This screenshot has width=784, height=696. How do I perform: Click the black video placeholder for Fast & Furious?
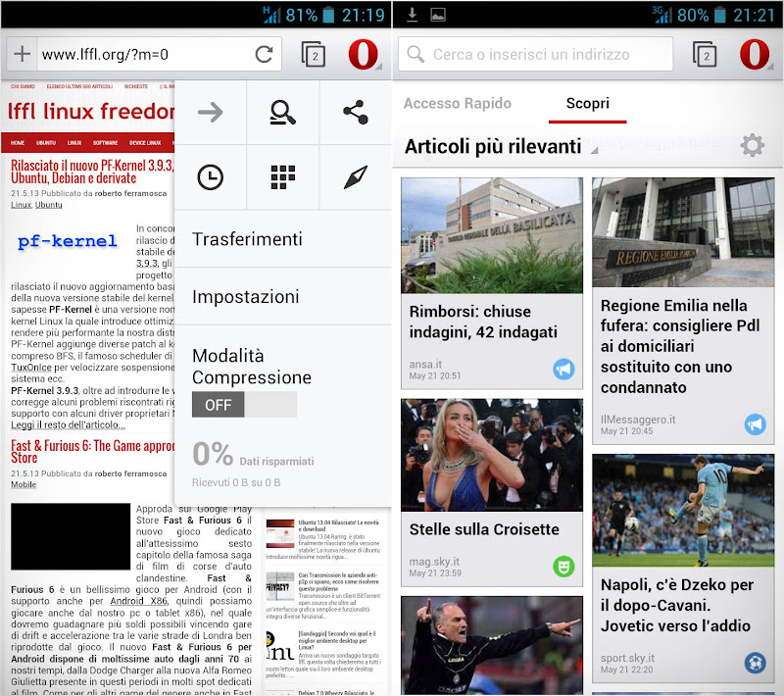pyautogui.click(x=71, y=536)
